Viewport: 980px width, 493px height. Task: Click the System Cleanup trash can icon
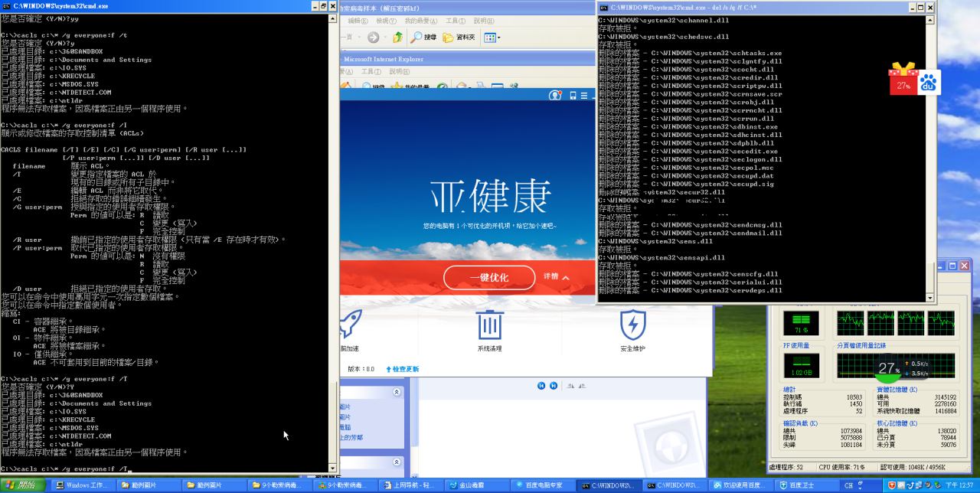click(x=489, y=325)
